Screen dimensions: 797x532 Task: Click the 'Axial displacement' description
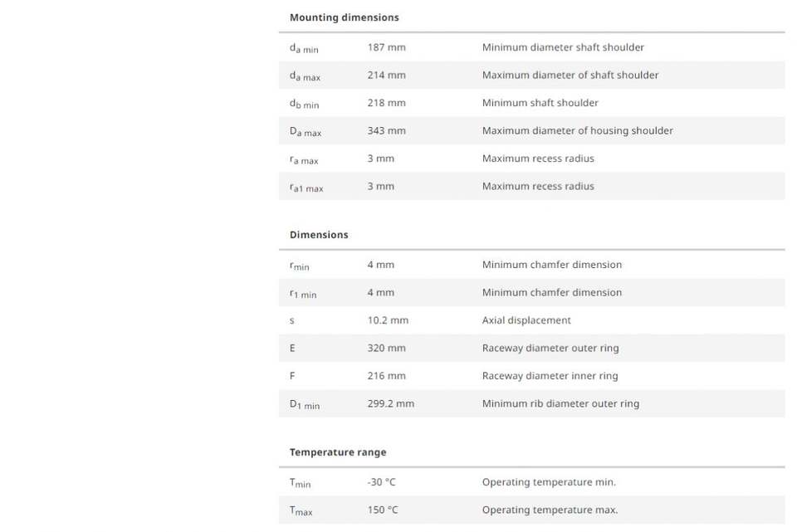526,320
